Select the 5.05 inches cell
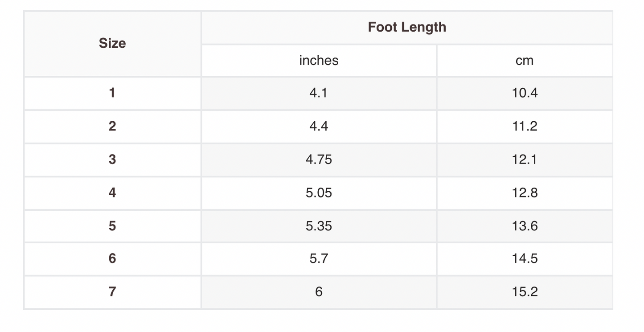 (x=319, y=193)
